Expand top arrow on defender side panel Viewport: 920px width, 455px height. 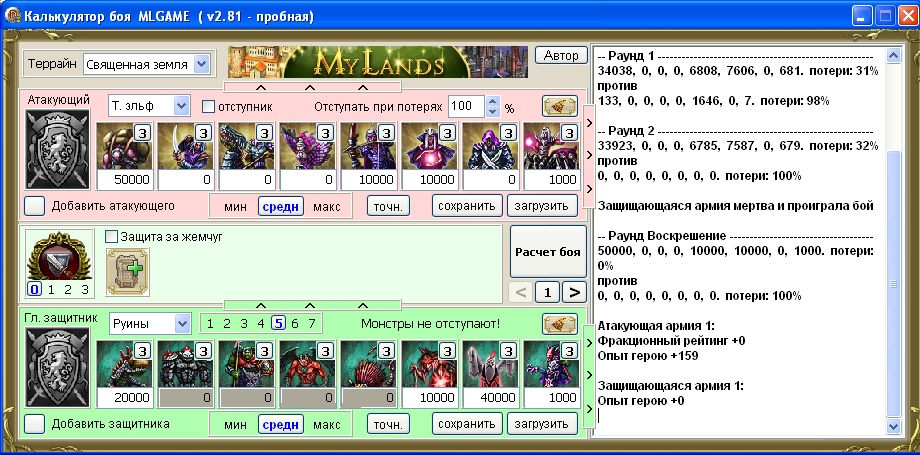pyautogui.click(x=589, y=341)
